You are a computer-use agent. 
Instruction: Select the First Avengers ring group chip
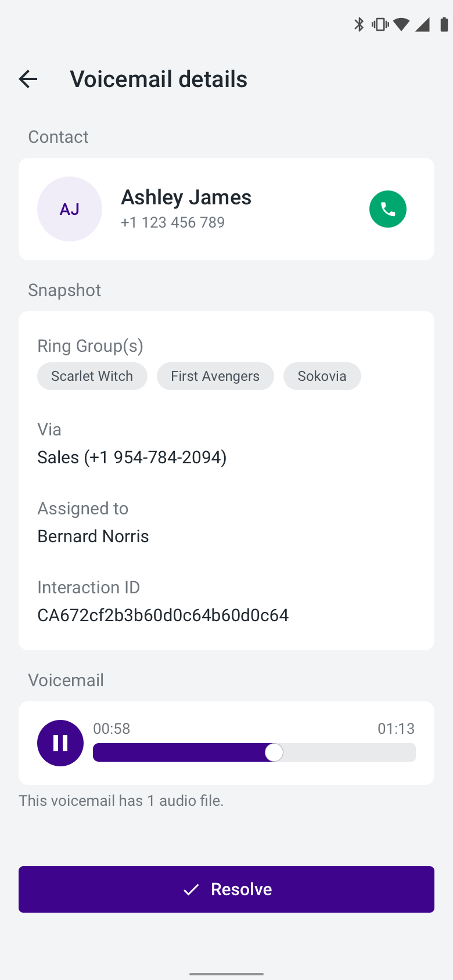[x=215, y=376]
